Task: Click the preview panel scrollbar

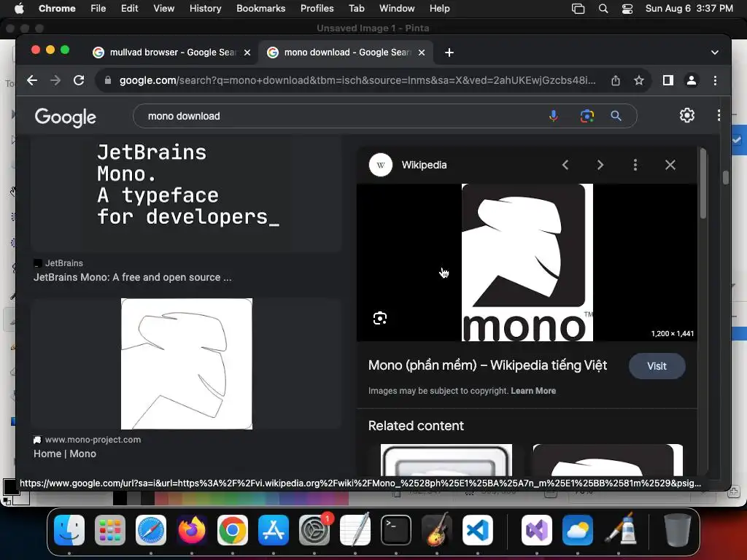Action: tap(703, 184)
